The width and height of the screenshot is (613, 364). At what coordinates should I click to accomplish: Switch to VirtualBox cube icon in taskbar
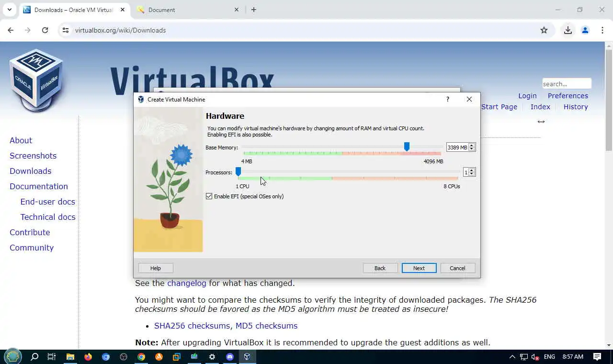click(247, 356)
